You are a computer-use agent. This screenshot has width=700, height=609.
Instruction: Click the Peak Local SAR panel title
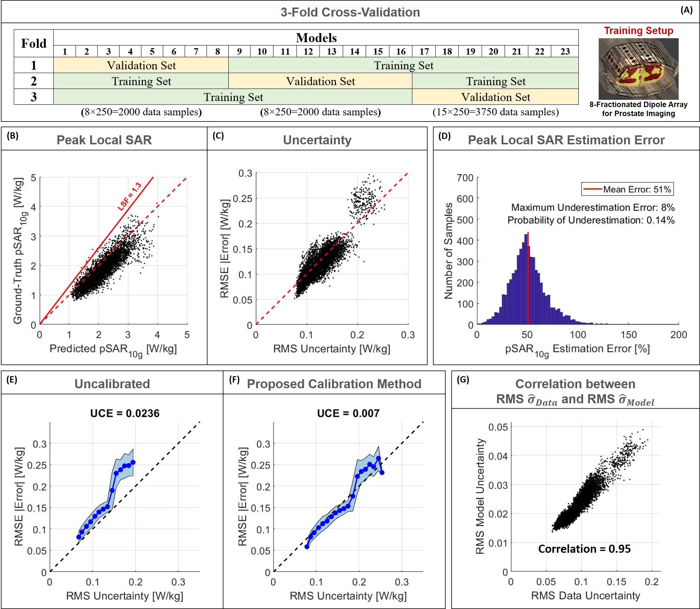[104, 140]
